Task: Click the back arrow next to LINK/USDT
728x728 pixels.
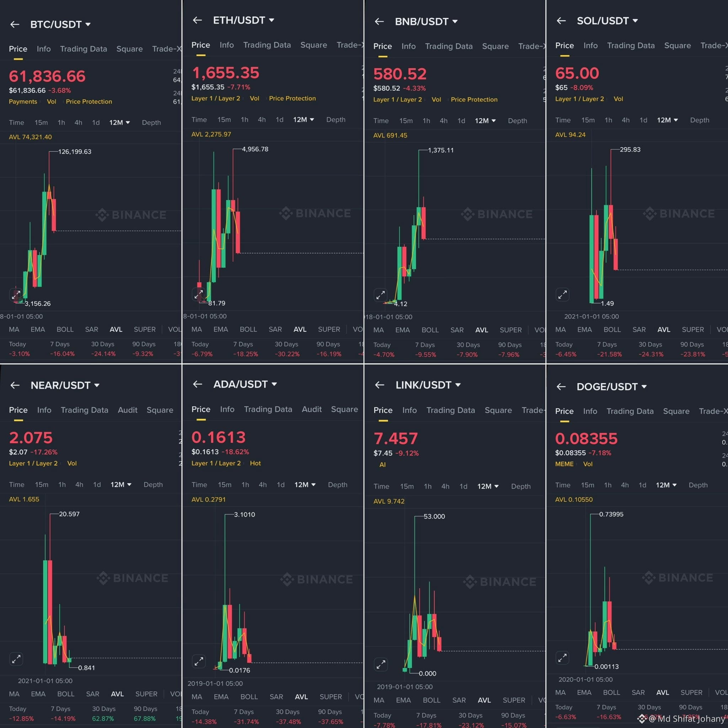Action: (x=379, y=385)
